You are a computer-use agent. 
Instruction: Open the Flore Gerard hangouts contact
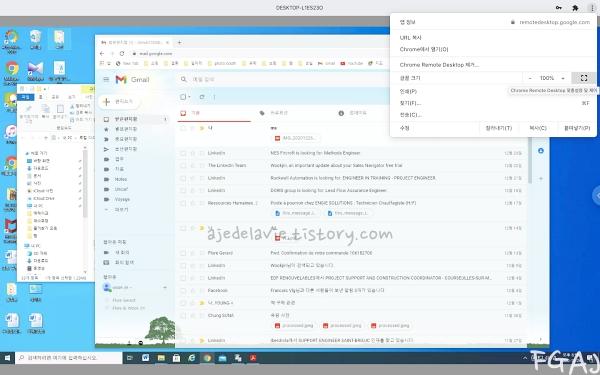[x=124, y=300]
